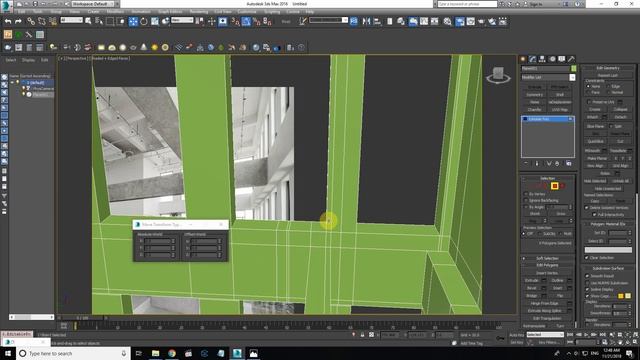640x360 pixels.
Task: Click the first yellow Show Cage color swatch
Action: (x=621, y=296)
